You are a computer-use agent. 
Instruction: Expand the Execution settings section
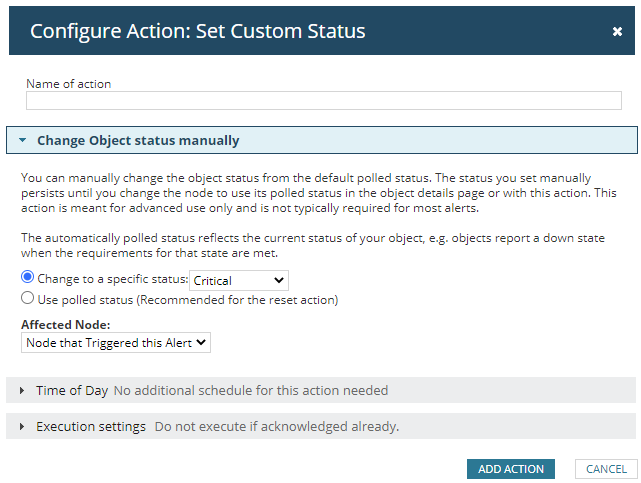pyautogui.click(x=321, y=426)
